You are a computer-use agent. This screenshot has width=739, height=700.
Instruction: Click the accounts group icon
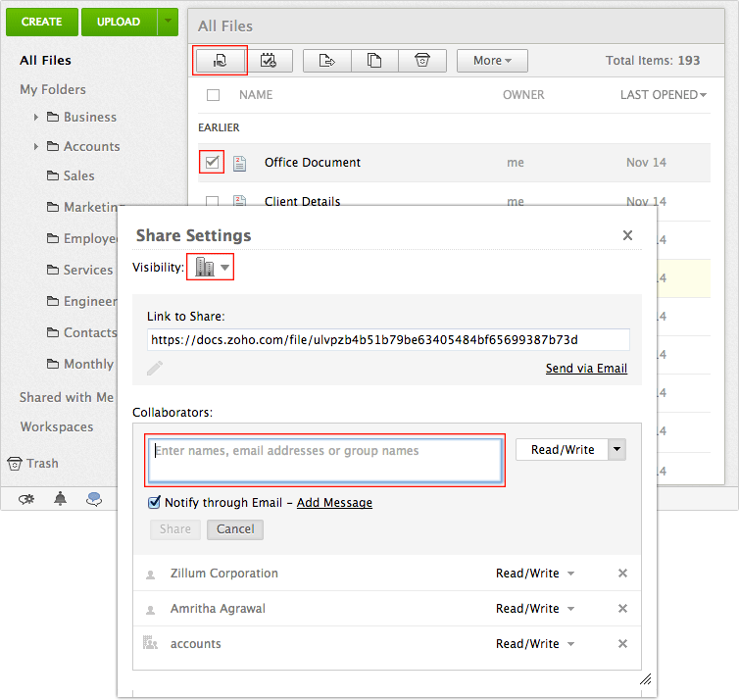(x=150, y=642)
